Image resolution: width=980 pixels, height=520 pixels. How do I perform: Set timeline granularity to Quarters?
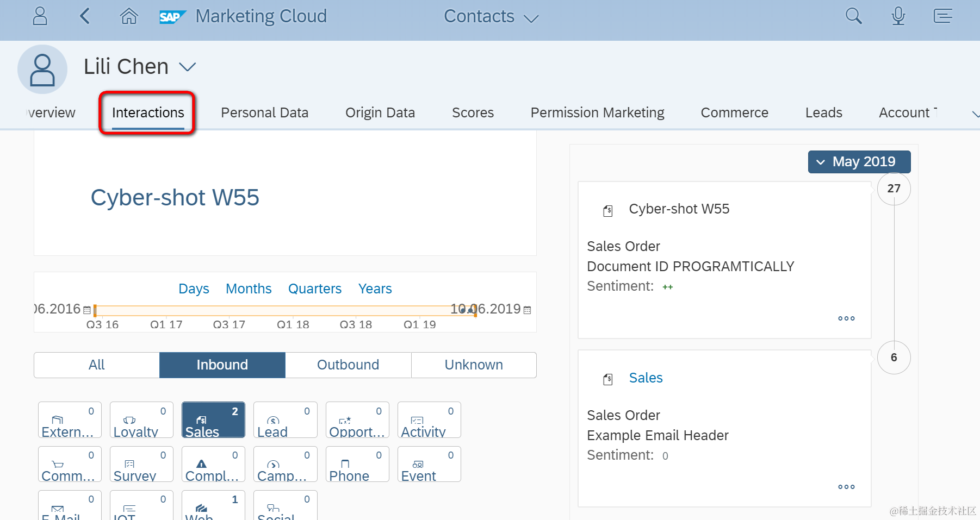tap(315, 289)
